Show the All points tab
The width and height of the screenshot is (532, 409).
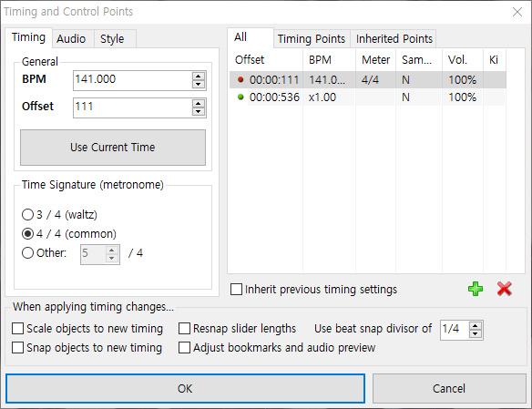(251, 37)
